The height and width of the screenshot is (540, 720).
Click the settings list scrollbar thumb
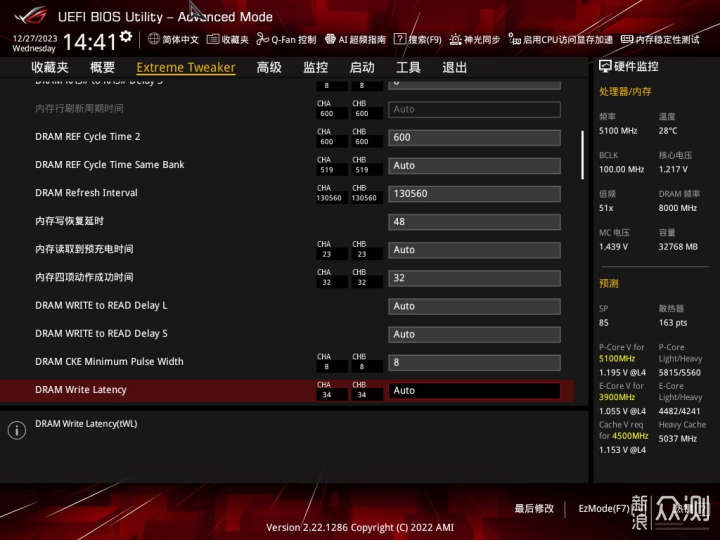point(582,155)
